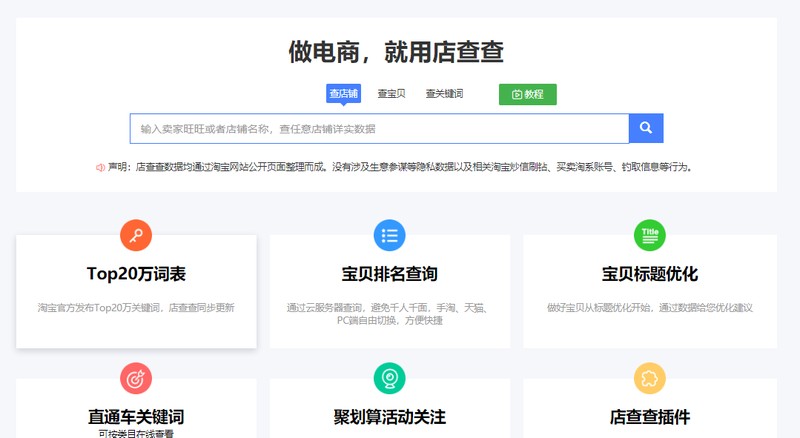
Task: Switch to the 查关键词 tab
Action: click(x=444, y=94)
